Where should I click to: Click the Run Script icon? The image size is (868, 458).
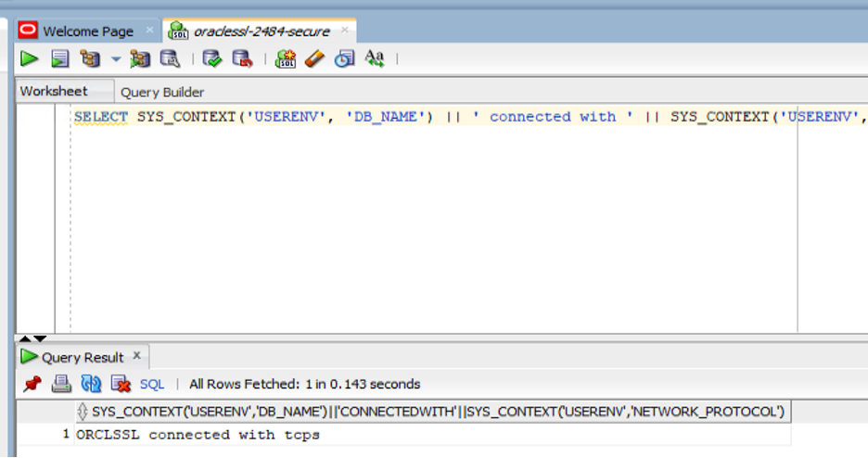(x=59, y=59)
